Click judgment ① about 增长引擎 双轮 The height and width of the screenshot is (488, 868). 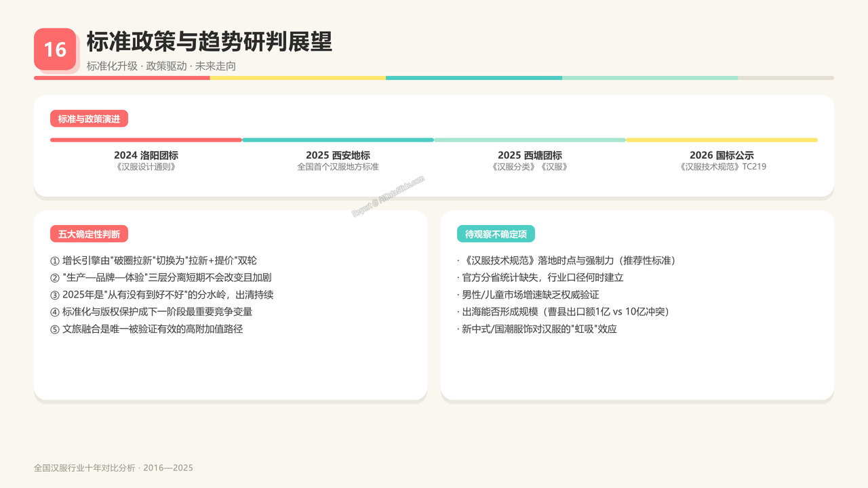coord(154,260)
